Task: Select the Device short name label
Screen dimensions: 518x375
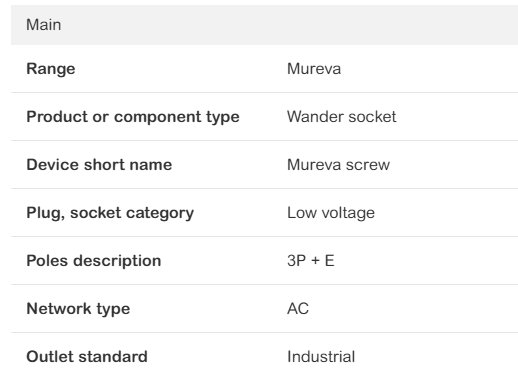Action: pos(99,165)
